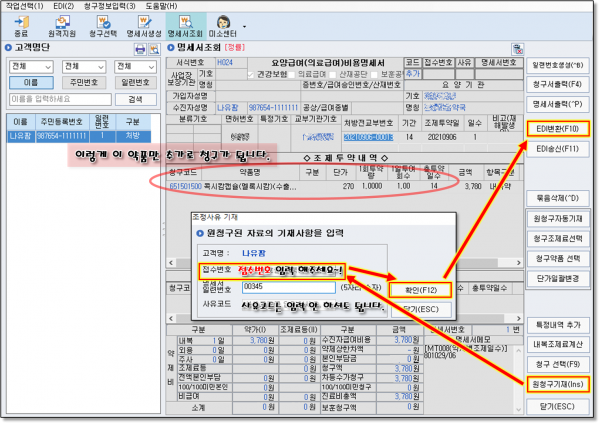The image size is (600, 424).
Task: Open the 명세서조회 toolbar icon
Action: (185, 24)
